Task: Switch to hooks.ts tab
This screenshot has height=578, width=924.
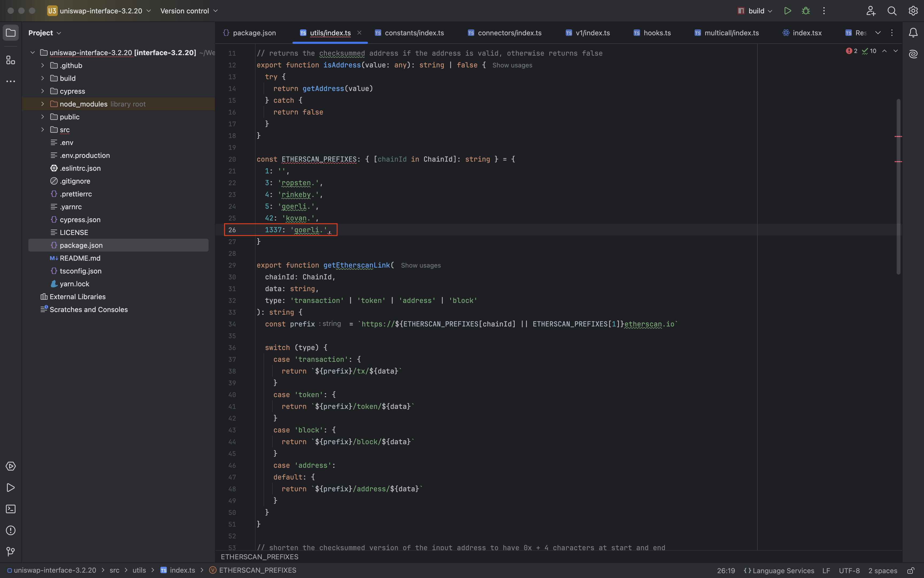Action: 652,33
